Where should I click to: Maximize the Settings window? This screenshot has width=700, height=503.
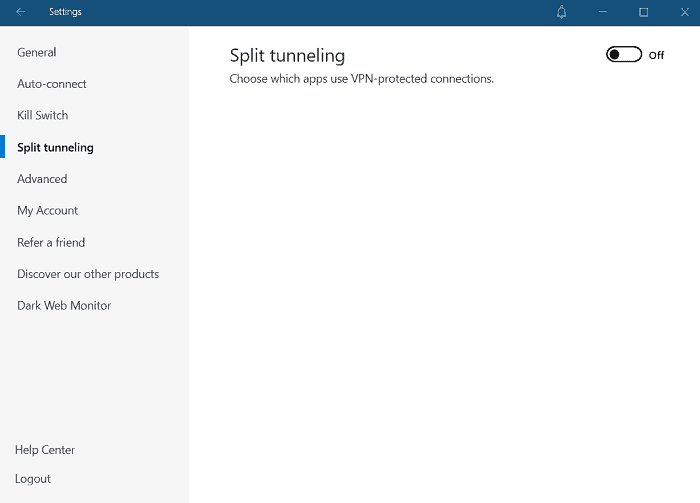(644, 12)
